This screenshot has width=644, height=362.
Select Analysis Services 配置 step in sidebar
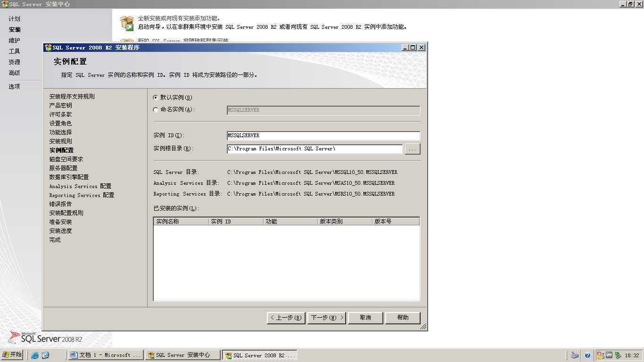(x=81, y=186)
